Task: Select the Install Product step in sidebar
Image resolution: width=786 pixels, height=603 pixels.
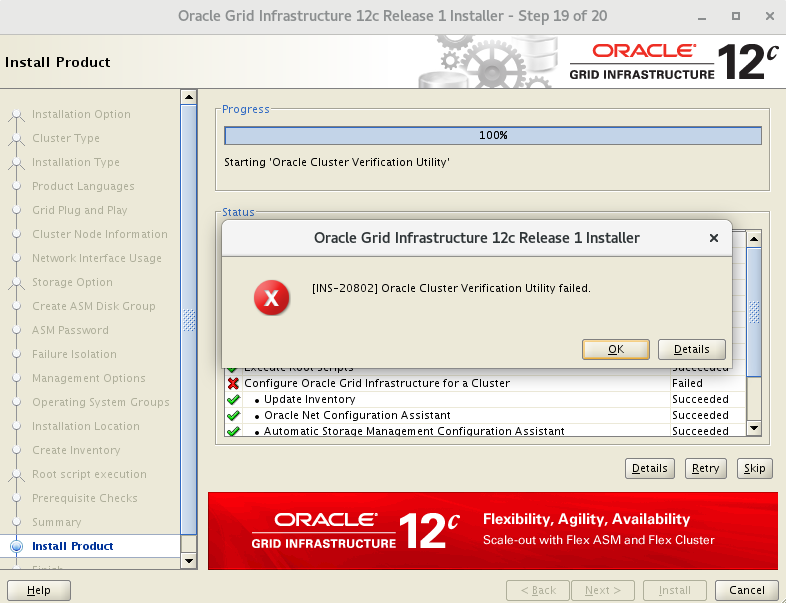Action: click(x=72, y=546)
